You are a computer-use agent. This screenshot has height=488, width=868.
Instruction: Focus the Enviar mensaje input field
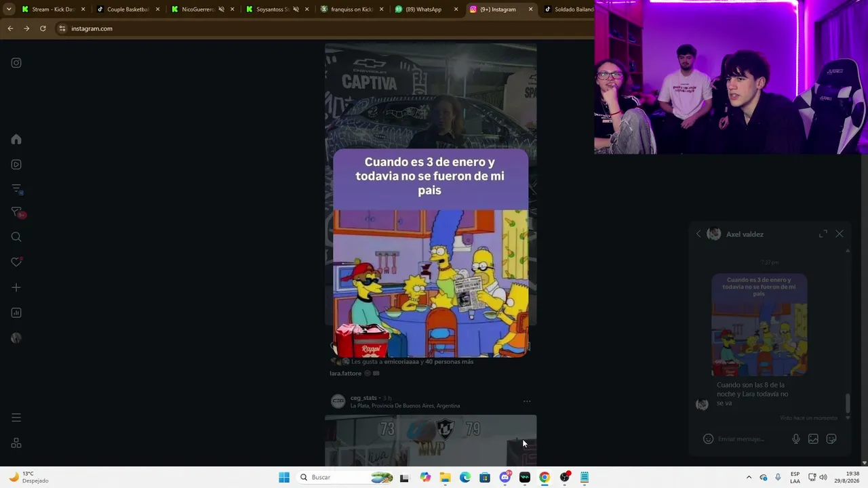tap(751, 439)
